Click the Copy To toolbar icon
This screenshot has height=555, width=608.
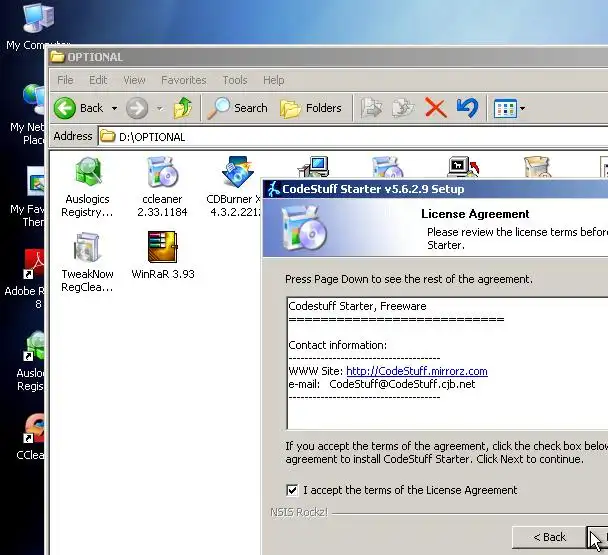tap(403, 107)
